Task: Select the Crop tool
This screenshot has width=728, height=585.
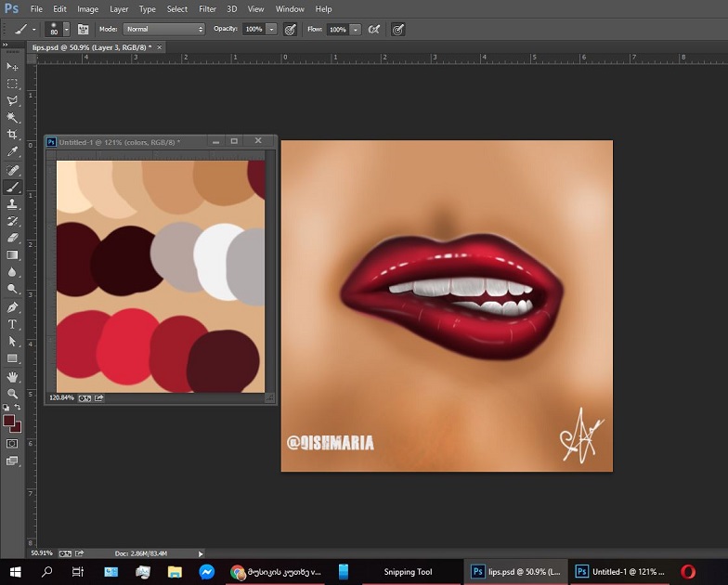Action: [13, 135]
